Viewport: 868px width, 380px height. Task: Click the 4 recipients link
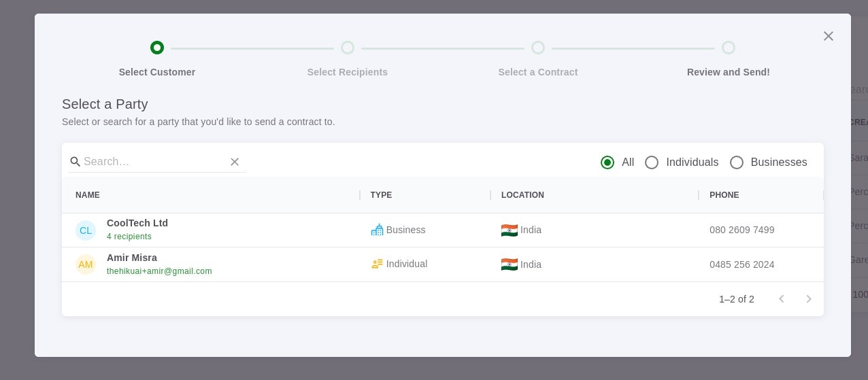(129, 237)
